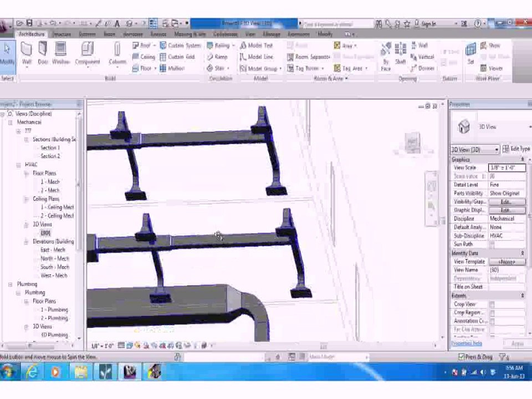Click Edit for Visibility/Graphics Overrides

pos(507,202)
